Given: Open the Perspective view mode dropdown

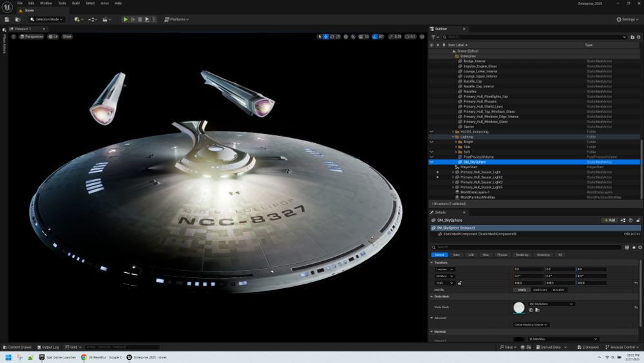Looking at the screenshot, I should (x=32, y=37).
